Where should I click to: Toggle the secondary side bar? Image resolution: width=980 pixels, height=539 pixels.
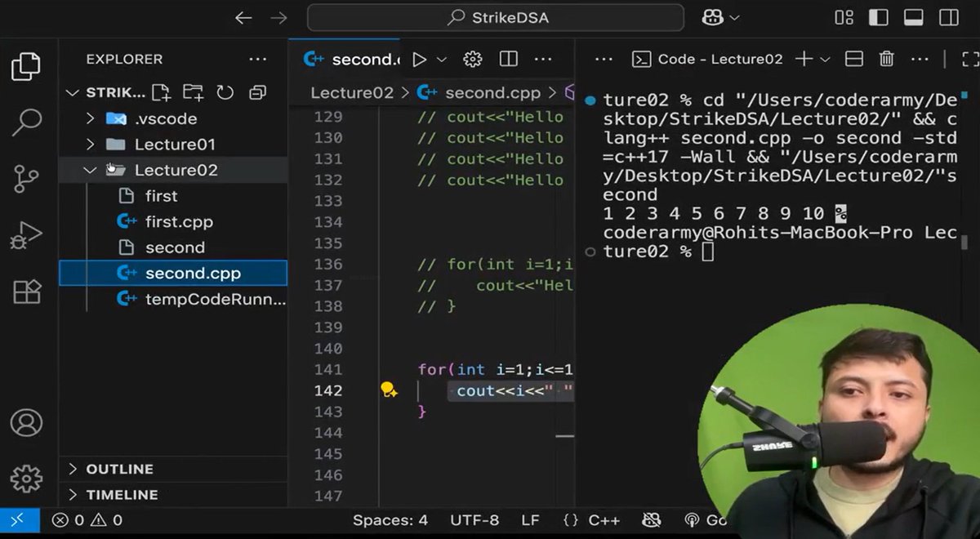coord(949,17)
